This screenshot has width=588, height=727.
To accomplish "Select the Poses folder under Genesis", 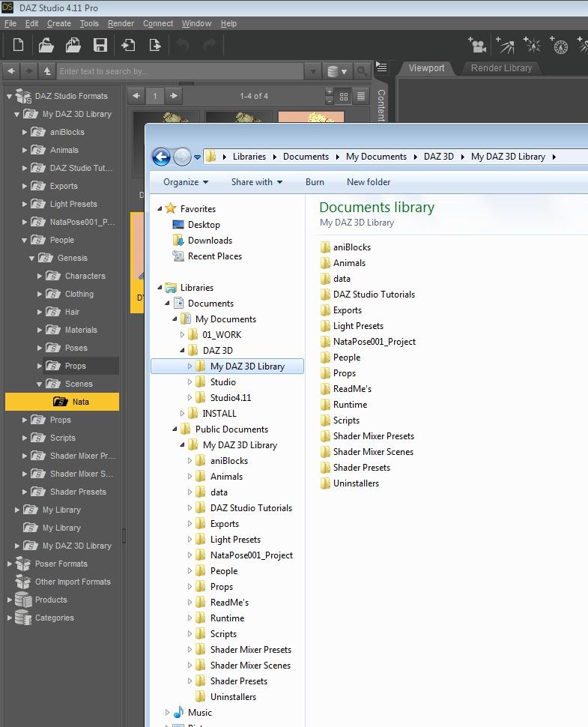I will pyautogui.click(x=76, y=348).
